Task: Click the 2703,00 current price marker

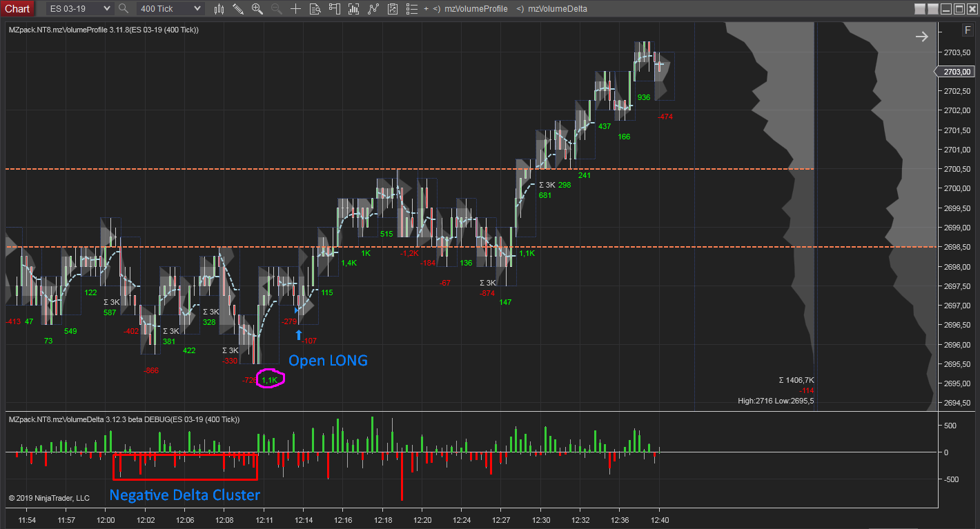Action: (955, 72)
